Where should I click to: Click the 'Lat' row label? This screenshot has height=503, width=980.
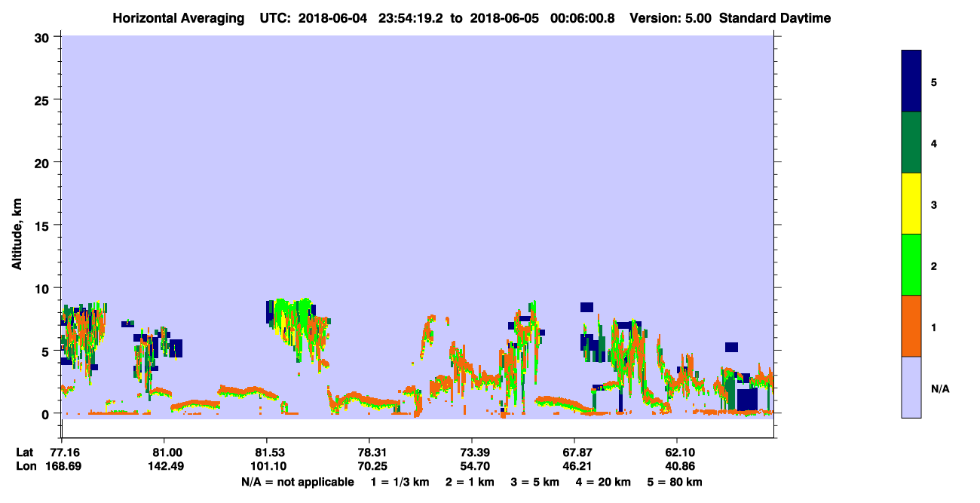[25, 452]
